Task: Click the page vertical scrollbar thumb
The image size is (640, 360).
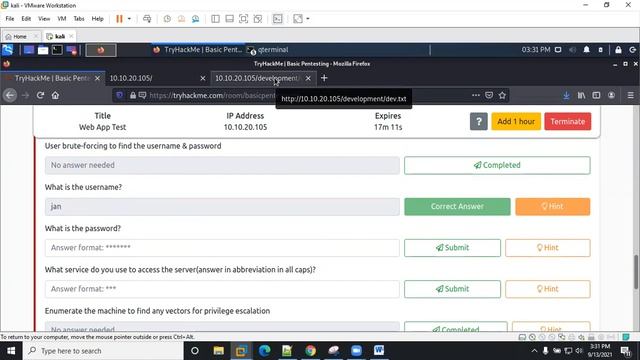Action: [636, 272]
